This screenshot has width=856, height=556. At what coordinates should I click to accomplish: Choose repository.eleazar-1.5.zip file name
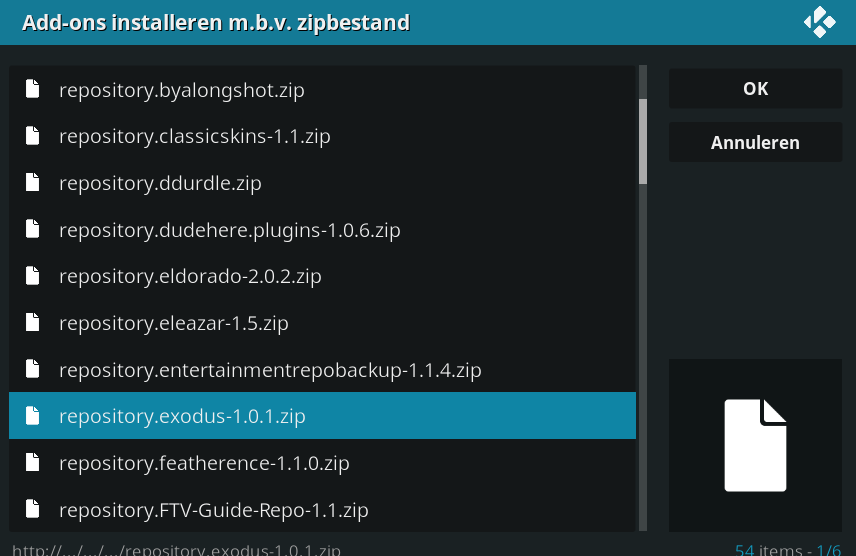tap(173, 323)
